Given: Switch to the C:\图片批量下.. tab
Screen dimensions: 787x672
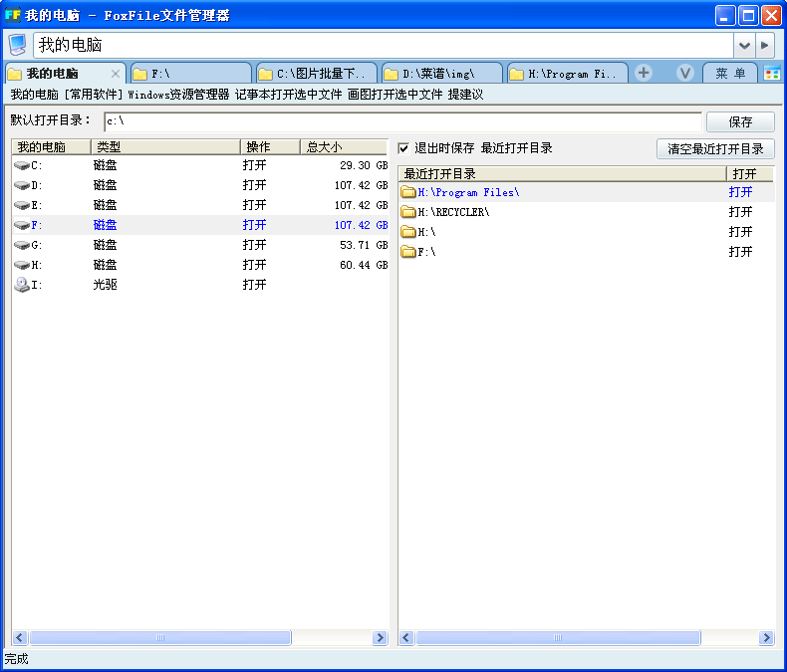Looking at the screenshot, I should click(x=316, y=74).
